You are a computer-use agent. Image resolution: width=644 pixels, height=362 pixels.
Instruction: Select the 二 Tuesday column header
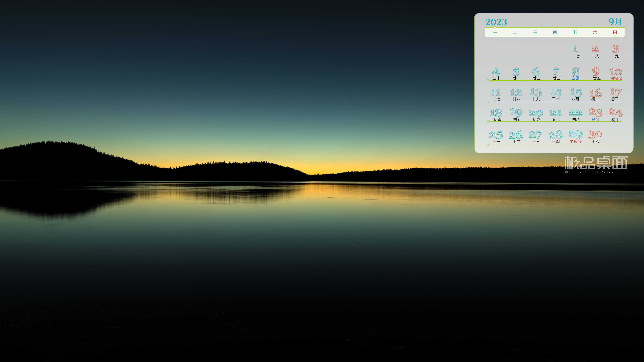515,32
